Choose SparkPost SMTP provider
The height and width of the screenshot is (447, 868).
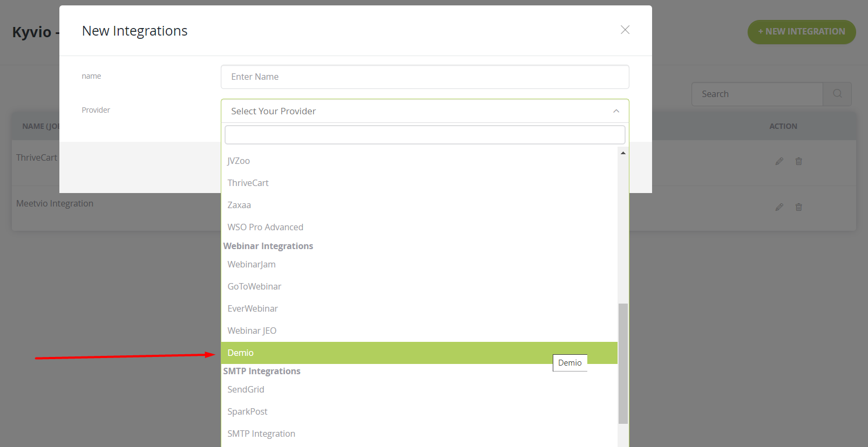419,411
